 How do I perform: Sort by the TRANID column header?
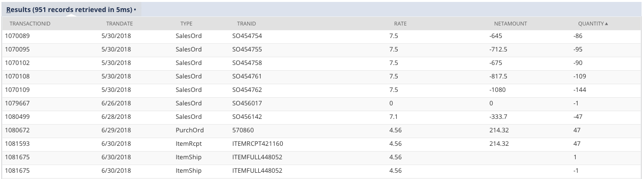pos(246,23)
